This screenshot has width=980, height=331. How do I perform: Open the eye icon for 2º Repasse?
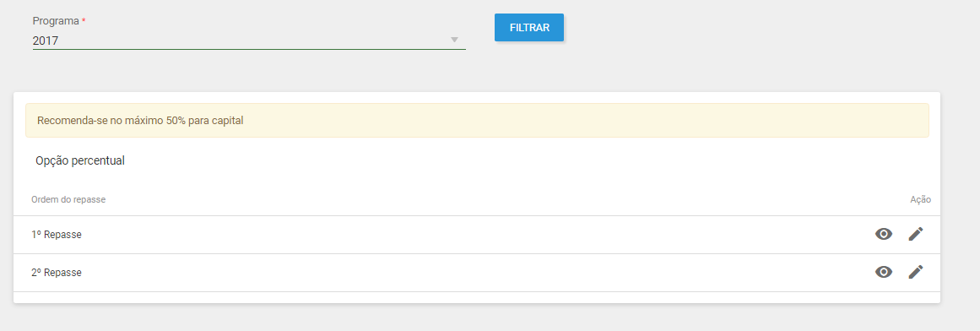coord(883,272)
